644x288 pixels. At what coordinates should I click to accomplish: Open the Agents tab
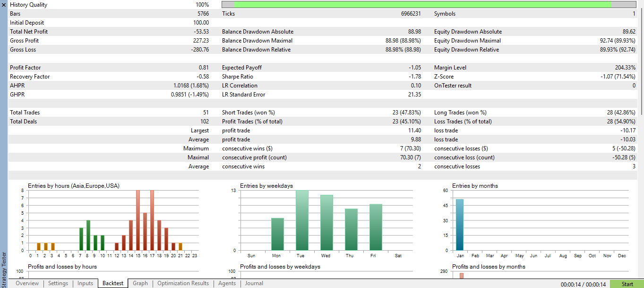tap(227, 283)
